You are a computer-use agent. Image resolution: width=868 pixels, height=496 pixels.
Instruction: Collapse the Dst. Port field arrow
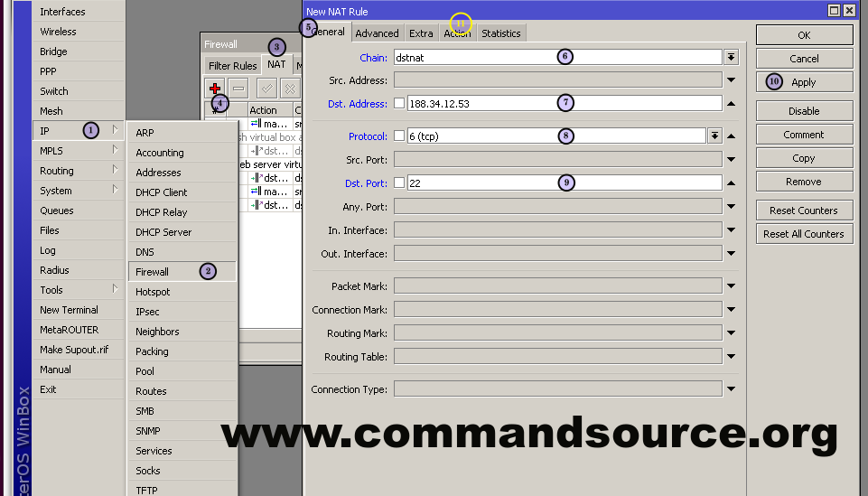(731, 183)
